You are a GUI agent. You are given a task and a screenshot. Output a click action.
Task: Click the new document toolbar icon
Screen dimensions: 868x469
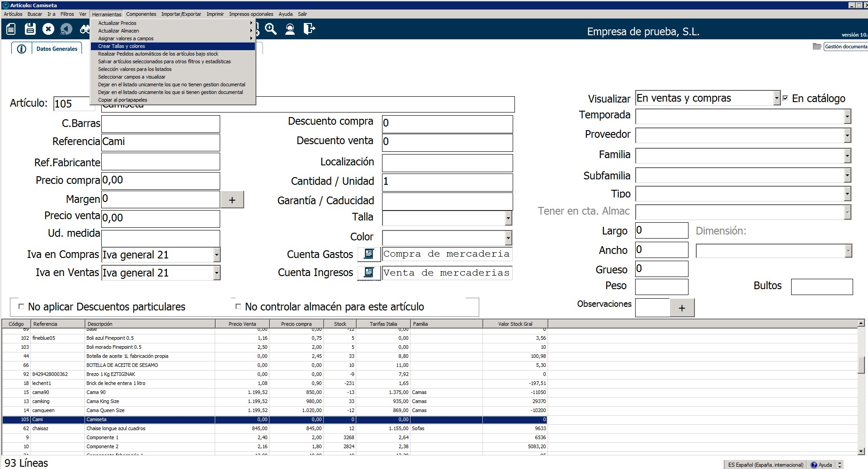point(11,29)
